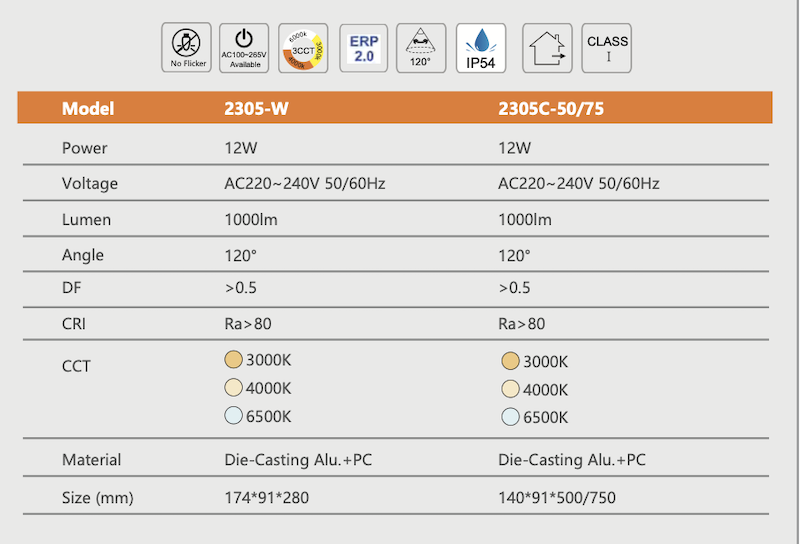Click the No Flicker icon
The width and height of the screenshot is (800, 544).
click(x=186, y=47)
